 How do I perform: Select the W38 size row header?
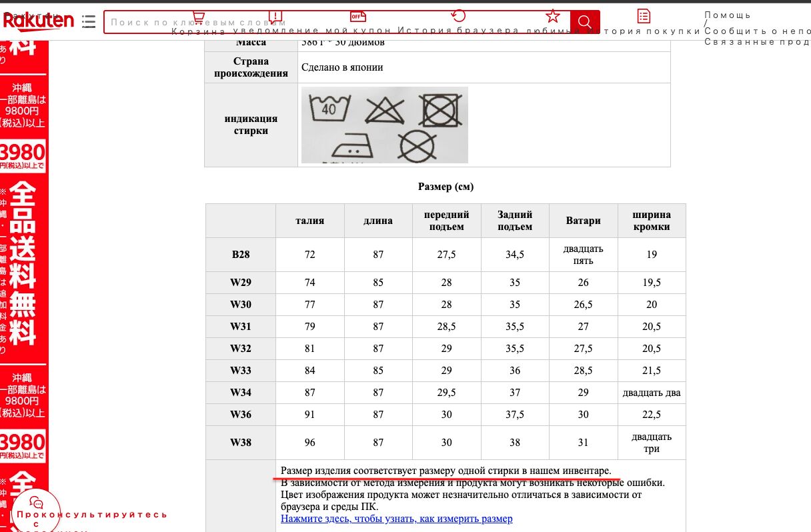pos(241,443)
